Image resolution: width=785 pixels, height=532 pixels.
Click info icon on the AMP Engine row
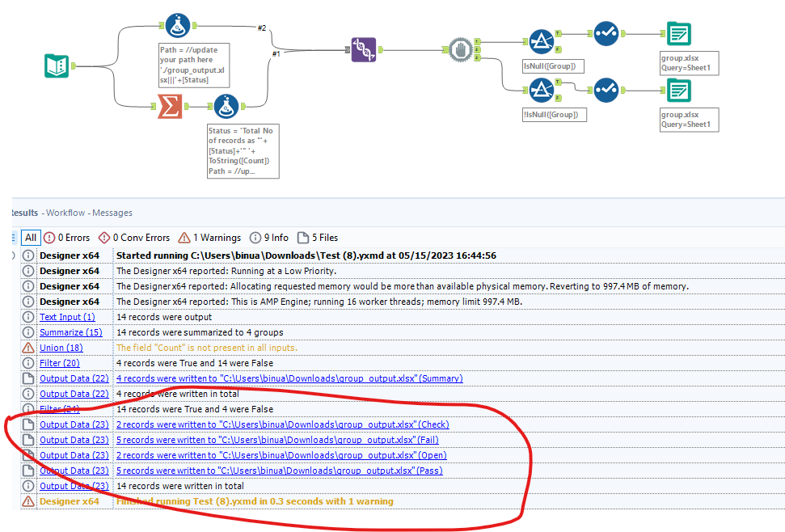pos(28,302)
